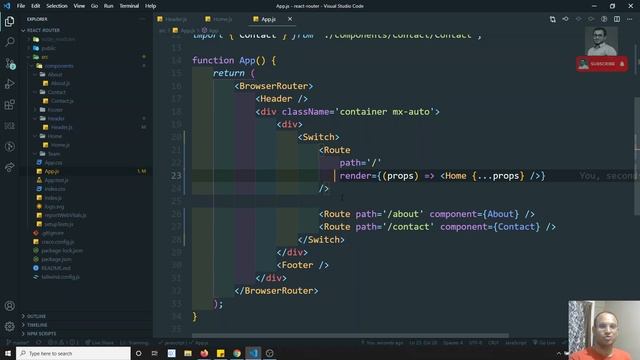This screenshot has width=640, height=360.
Task: Click Live Share in status bar
Action: [x=100, y=342]
